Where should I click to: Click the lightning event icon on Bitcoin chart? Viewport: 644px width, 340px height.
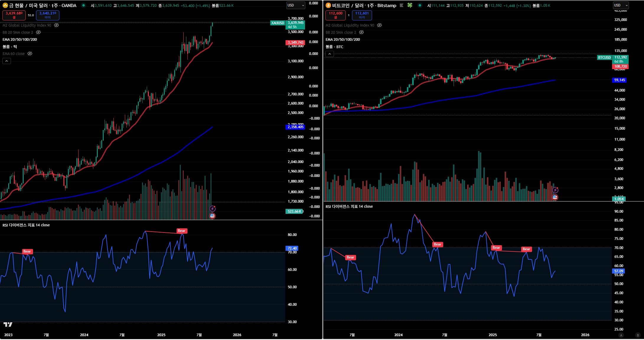click(x=555, y=190)
